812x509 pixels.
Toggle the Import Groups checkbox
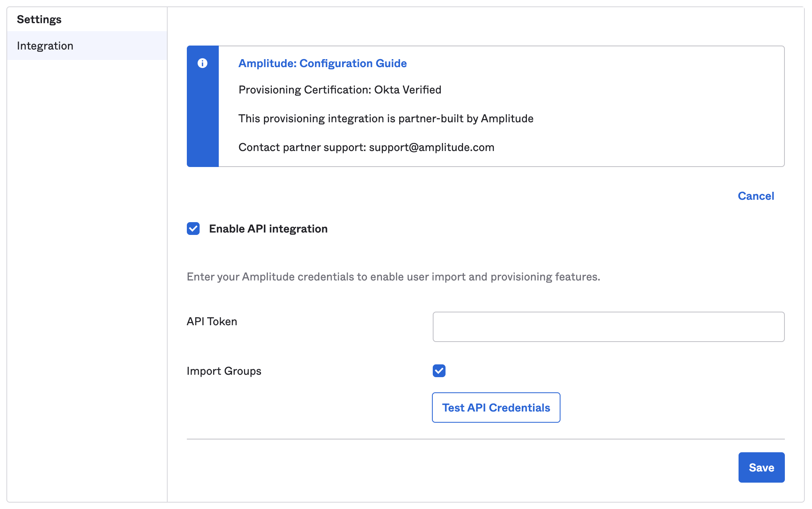coord(439,371)
